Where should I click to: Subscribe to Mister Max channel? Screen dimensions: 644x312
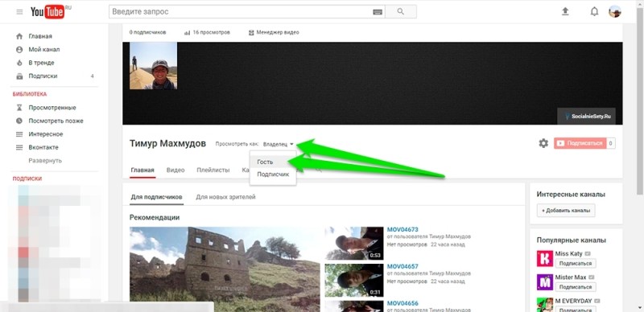576,287
